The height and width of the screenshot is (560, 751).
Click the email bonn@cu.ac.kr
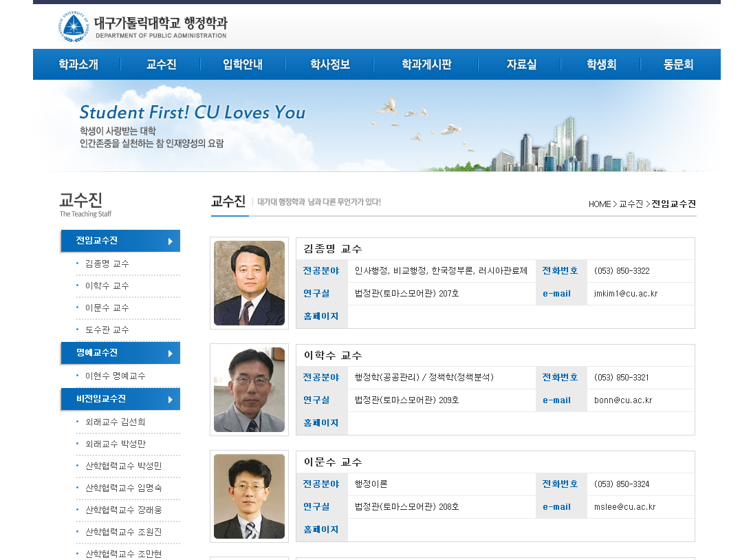tap(623, 400)
